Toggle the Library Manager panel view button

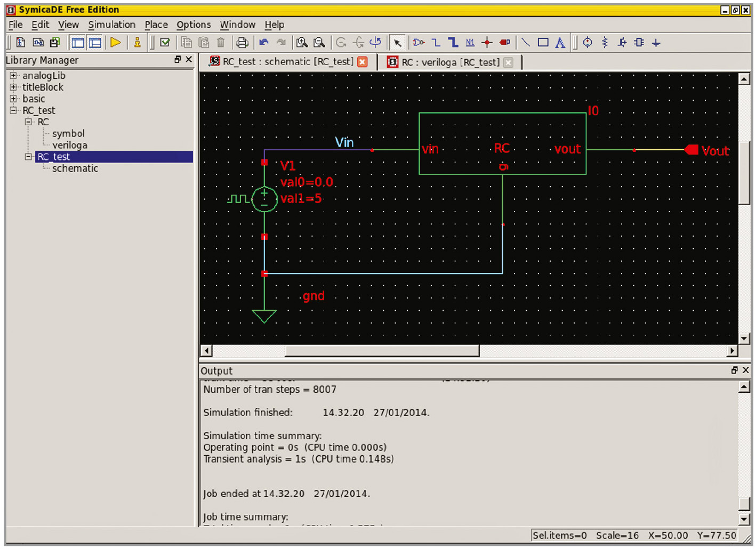point(78,42)
